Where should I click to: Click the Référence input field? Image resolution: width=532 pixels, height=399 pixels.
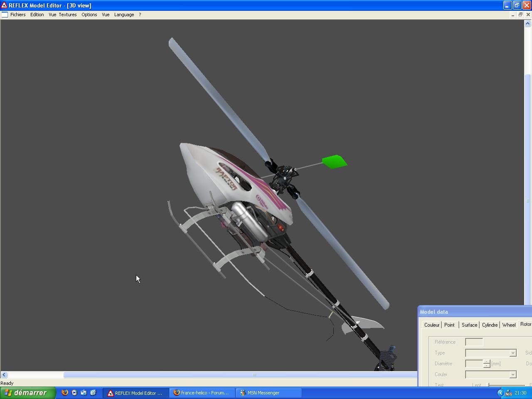coord(474,342)
